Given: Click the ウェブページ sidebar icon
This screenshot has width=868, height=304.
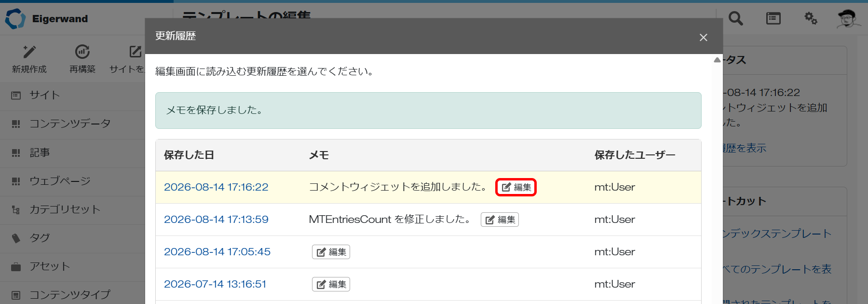Looking at the screenshot, I should click(16, 181).
